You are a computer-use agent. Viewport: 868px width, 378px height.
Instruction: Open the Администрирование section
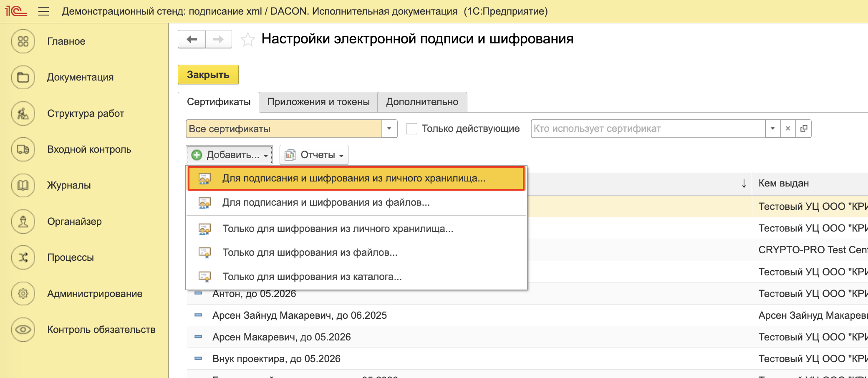(95, 294)
